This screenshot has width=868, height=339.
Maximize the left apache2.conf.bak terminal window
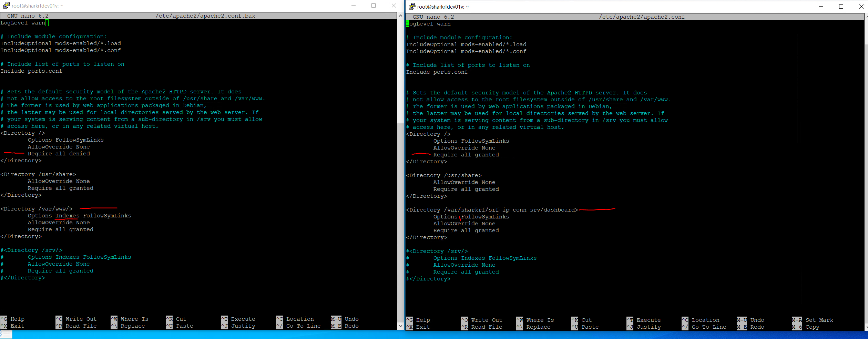[374, 6]
